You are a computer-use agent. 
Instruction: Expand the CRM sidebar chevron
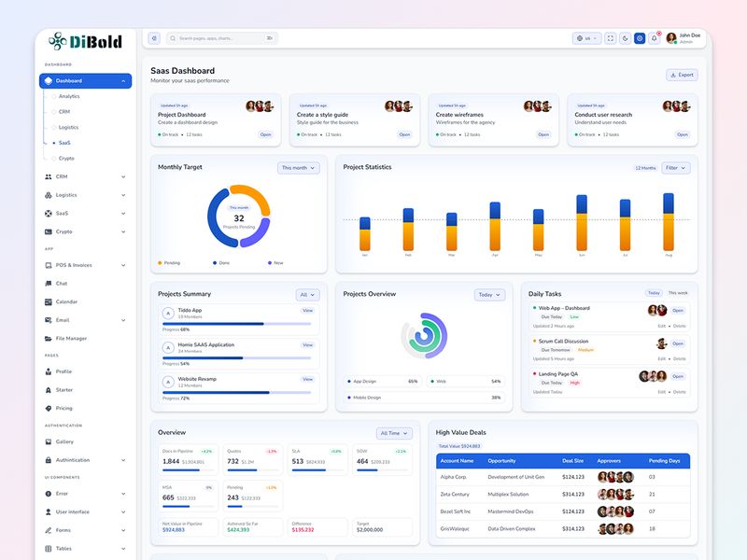click(x=123, y=176)
